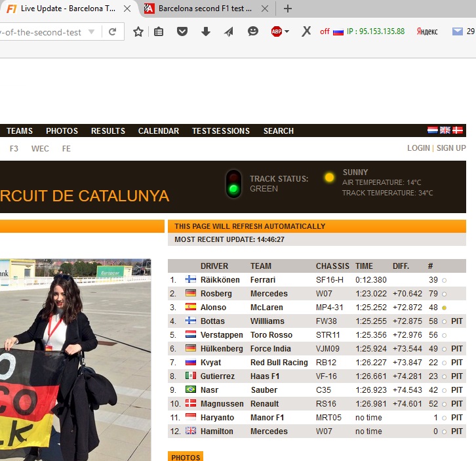
Task: Click Bottas time 1:25.255
Action: [371, 321]
